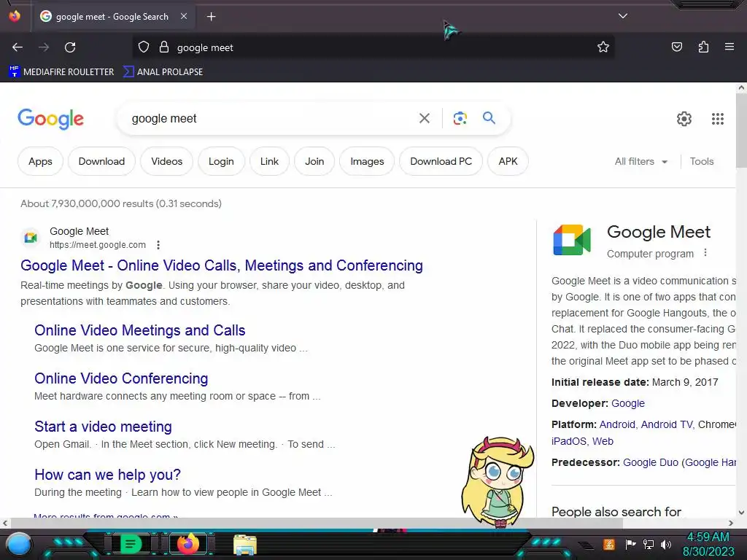Viewport: 747px width, 560px height.
Task: Select the Download PC filter chip
Action: [441, 161]
